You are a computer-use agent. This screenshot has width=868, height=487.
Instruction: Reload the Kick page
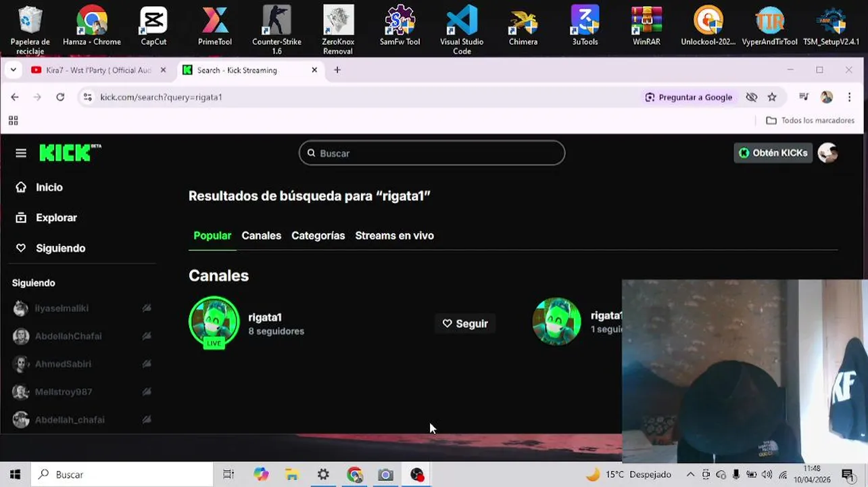(60, 97)
